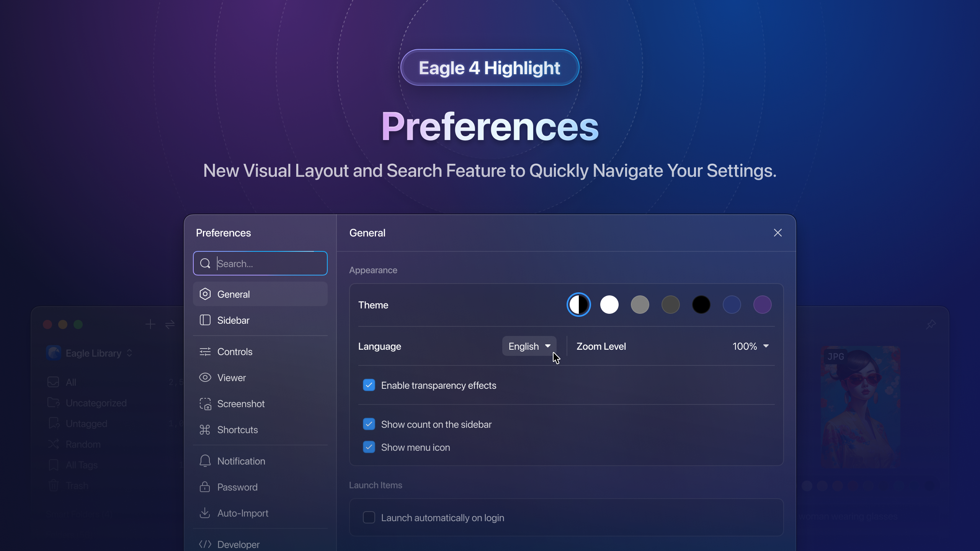Close the Preferences window

pyautogui.click(x=778, y=233)
